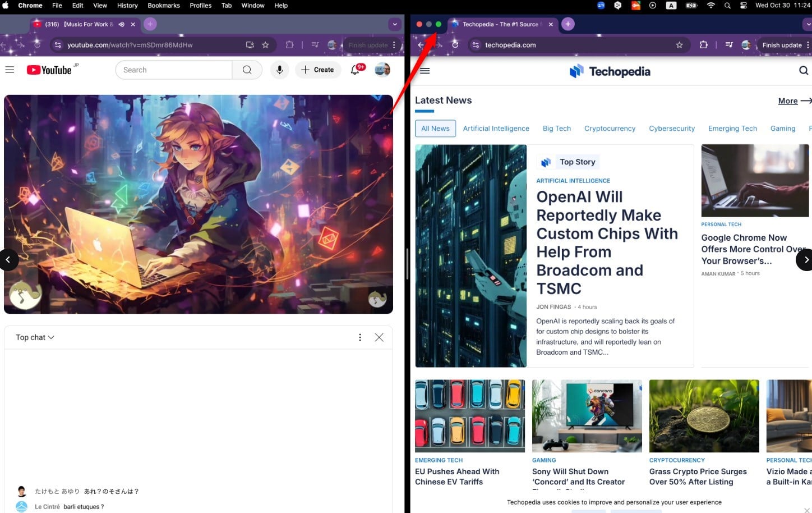Click the server room robot story image

[471, 256]
